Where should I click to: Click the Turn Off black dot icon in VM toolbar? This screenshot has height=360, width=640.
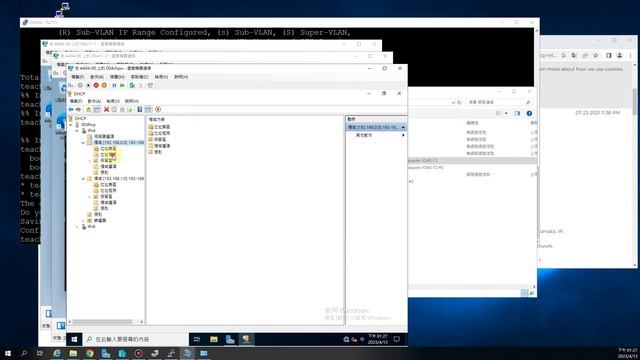click(88, 85)
